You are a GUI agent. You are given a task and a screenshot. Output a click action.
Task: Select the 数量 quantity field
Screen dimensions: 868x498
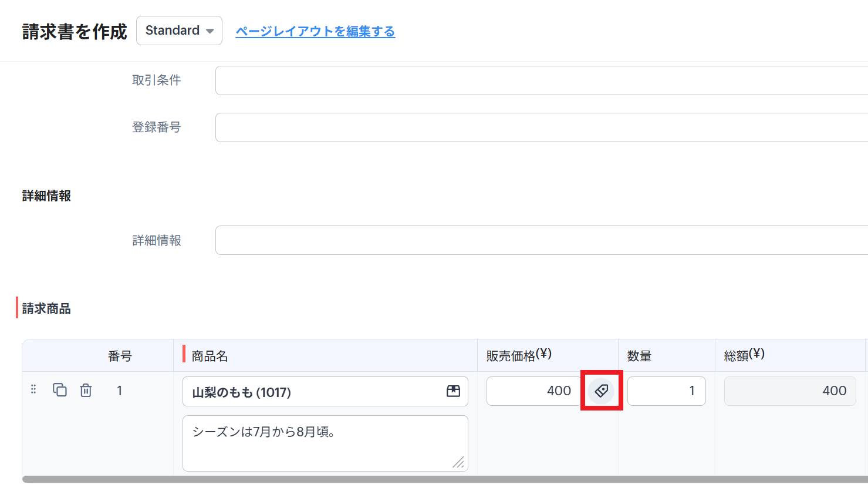[x=666, y=391]
